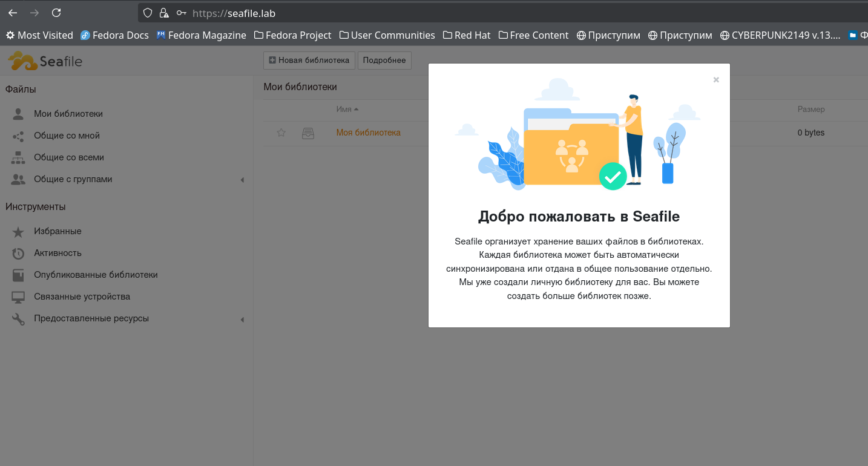Image resolution: width=868 pixels, height=466 pixels.
Task: Open the Fedora Docs bookmark
Action: click(115, 35)
